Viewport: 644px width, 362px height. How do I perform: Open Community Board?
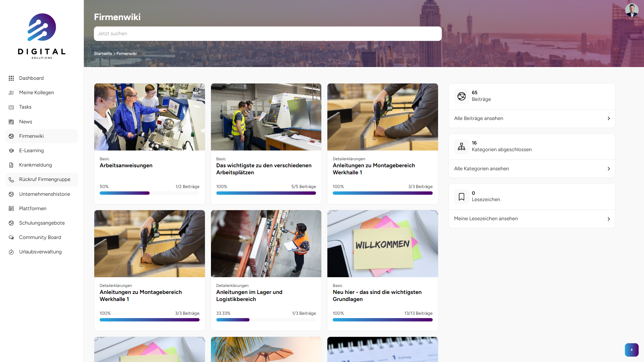pos(42,237)
